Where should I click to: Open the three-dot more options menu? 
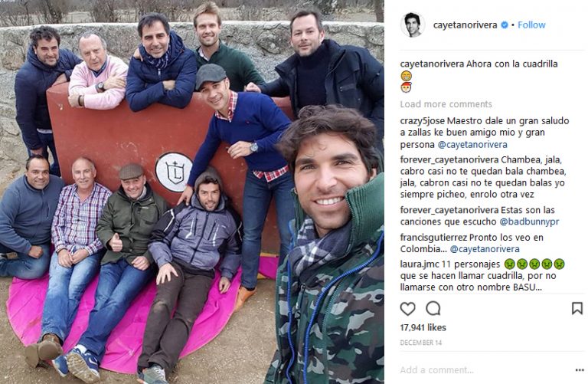pos(580,370)
